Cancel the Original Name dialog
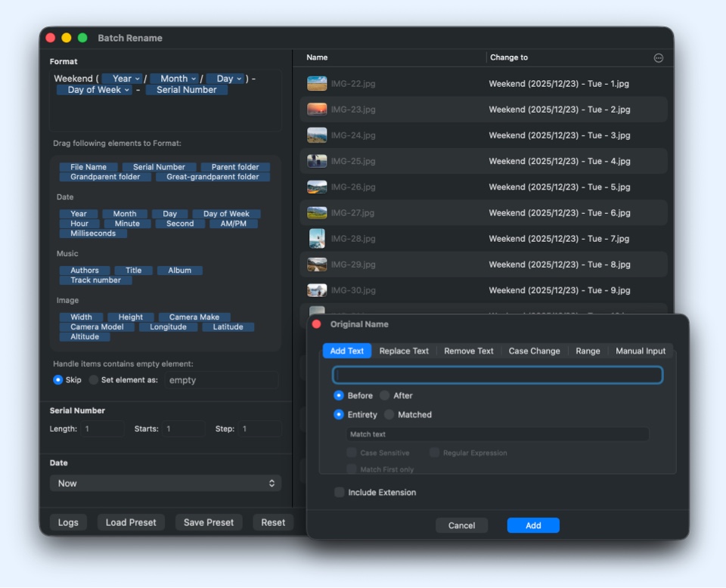Viewport: 726px width, 588px height. 461,525
